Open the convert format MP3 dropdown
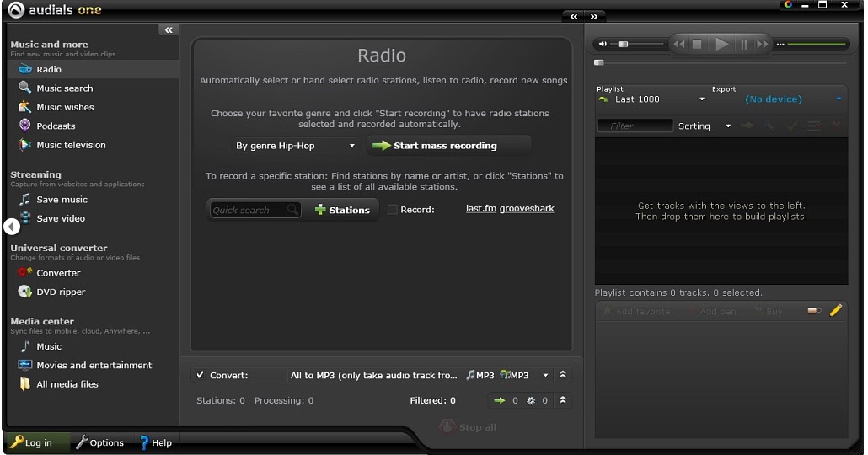This screenshot has height=455, width=868. (x=545, y=375)
